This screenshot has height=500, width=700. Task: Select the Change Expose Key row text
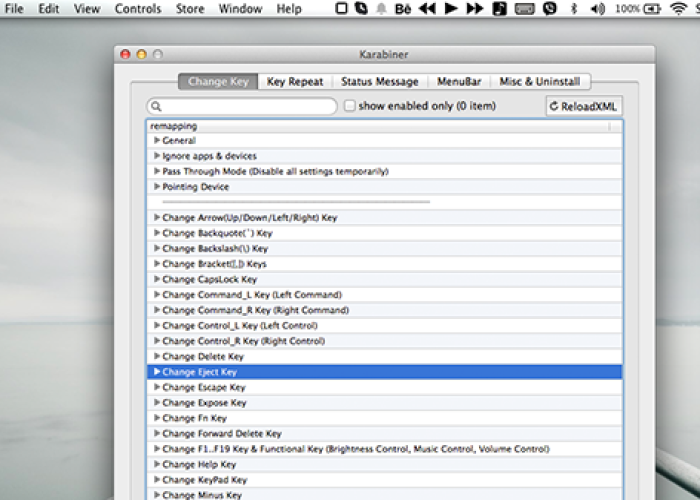(x=204, y=403)
